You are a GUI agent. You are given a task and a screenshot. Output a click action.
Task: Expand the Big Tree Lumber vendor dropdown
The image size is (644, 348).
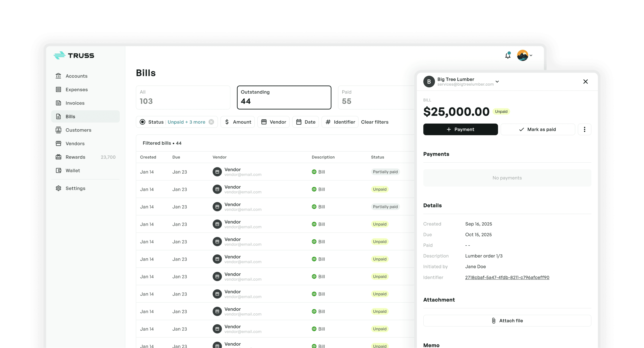(x=497, y=82)
